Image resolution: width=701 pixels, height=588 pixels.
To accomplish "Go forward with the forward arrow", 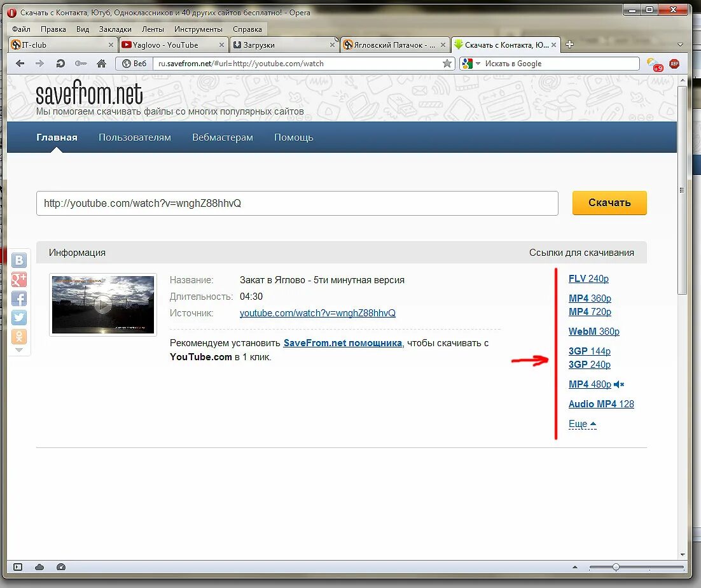I will [40, 64].
